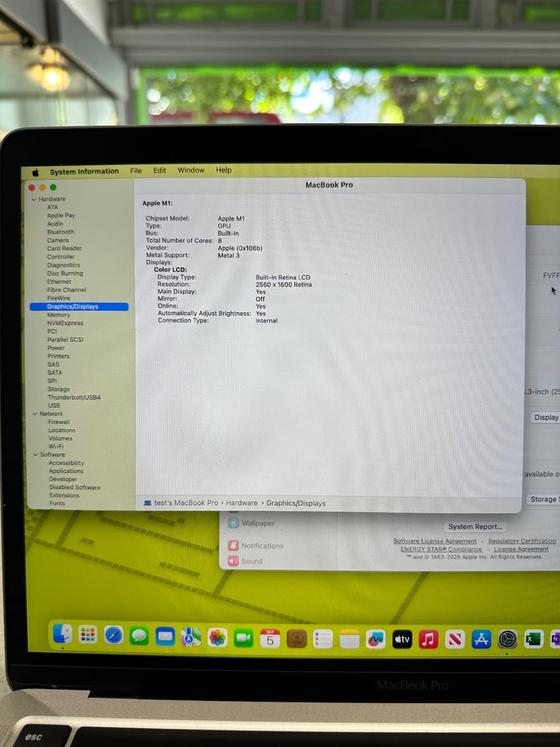Select Storage in the sidebar
The image size is (560, 747).
tap(58, 390)
